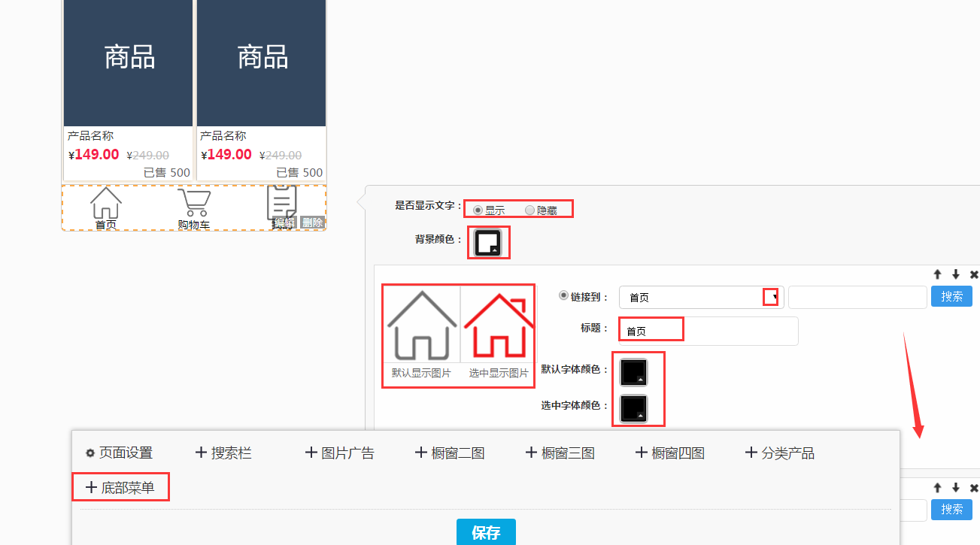980x545 pixels.
Task: Add a 底部菜单 module
Action: click(120, 488)
